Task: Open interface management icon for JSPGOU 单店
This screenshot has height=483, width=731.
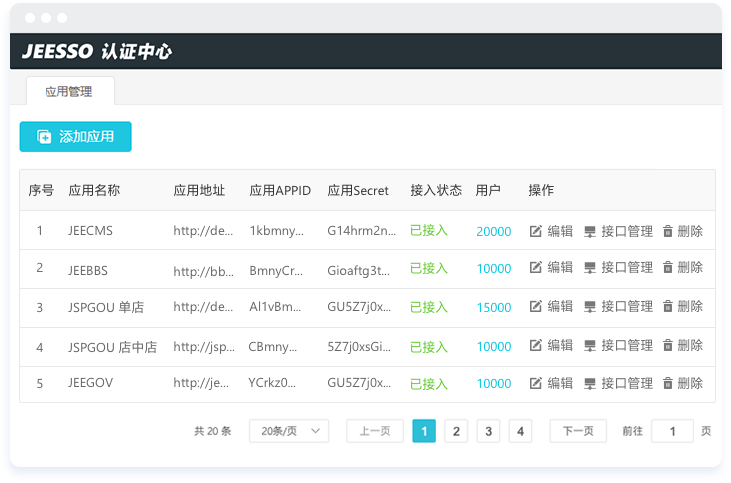Action: point(590,307)
